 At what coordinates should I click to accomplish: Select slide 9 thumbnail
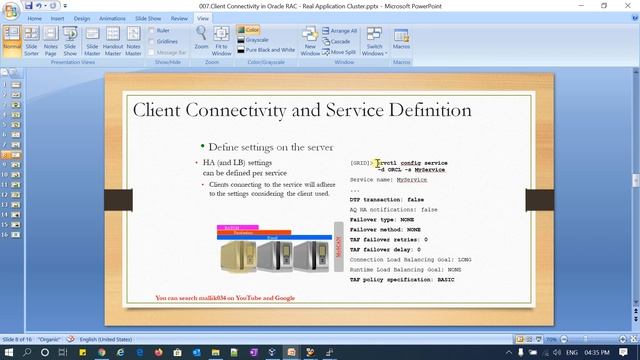point(16,165)
